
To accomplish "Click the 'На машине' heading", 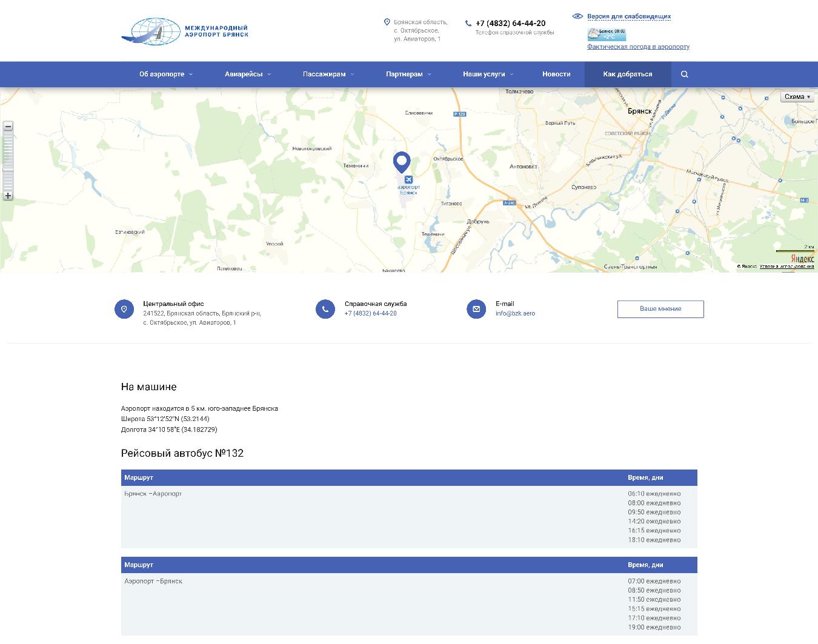I will pyautogui.click(x=149, y=387).
